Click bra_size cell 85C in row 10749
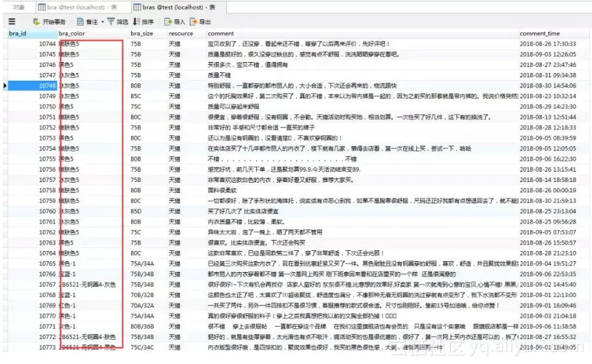Image resolution: width=592 pixels, height=364 pixels. [136, 97]
